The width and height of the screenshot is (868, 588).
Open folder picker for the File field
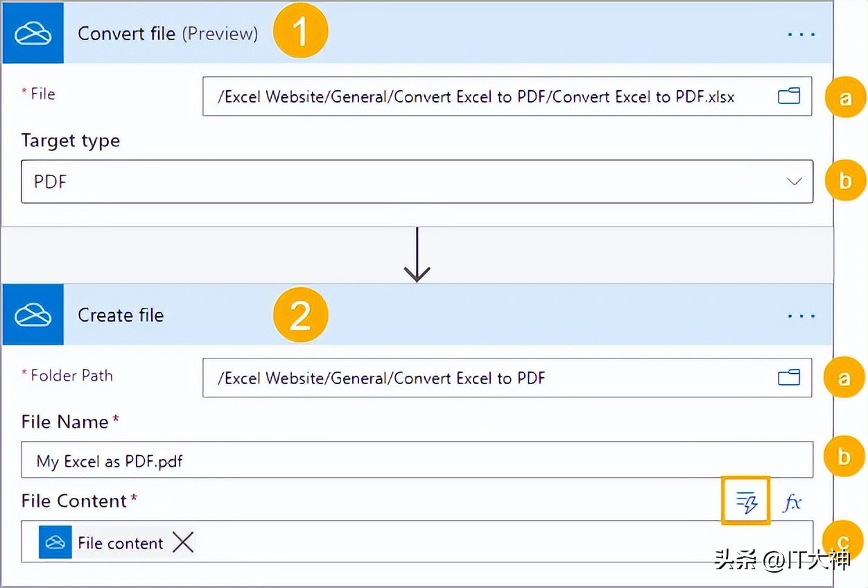point(789,96)
